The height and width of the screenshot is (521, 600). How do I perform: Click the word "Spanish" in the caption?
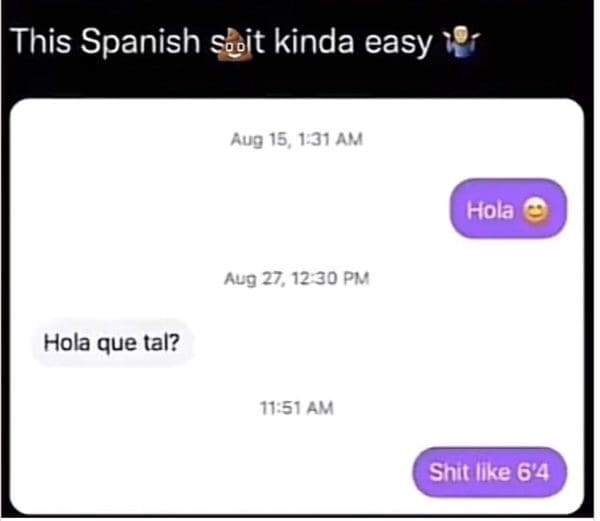(140, 42)
